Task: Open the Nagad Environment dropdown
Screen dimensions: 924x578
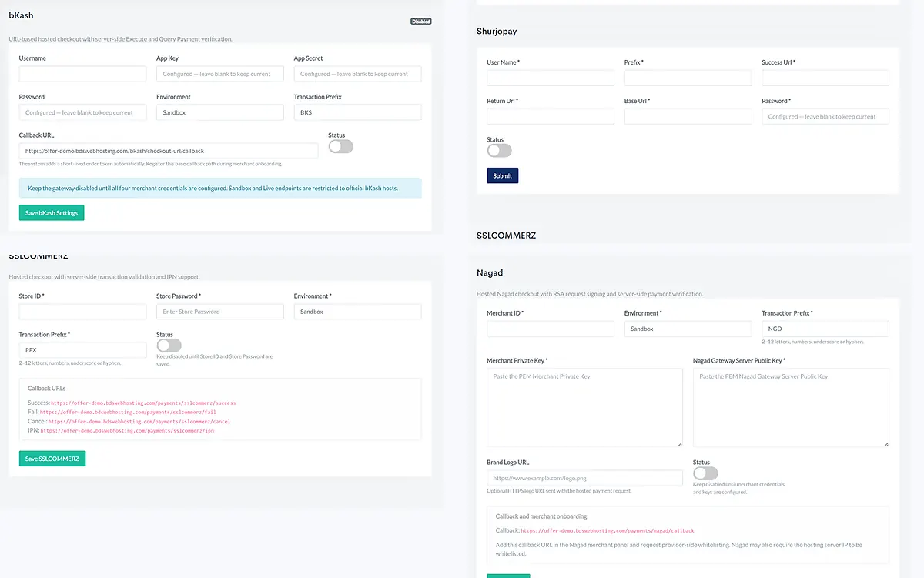Action: [x=688, y=329]
